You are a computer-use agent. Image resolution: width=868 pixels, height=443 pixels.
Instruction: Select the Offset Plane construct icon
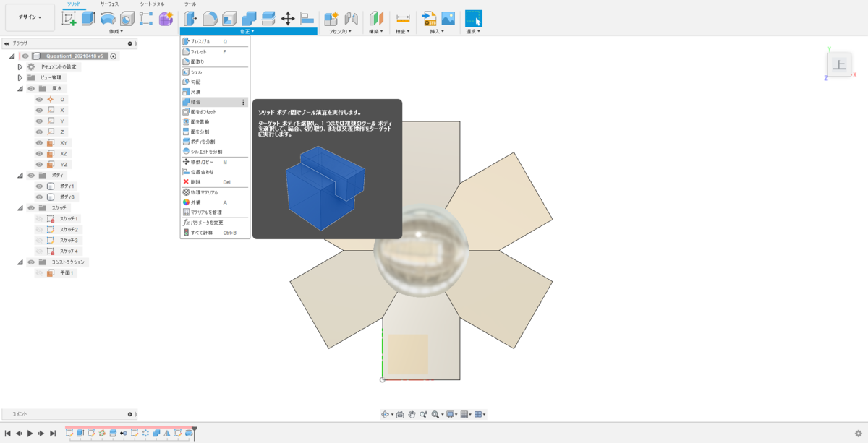point(377,19)
